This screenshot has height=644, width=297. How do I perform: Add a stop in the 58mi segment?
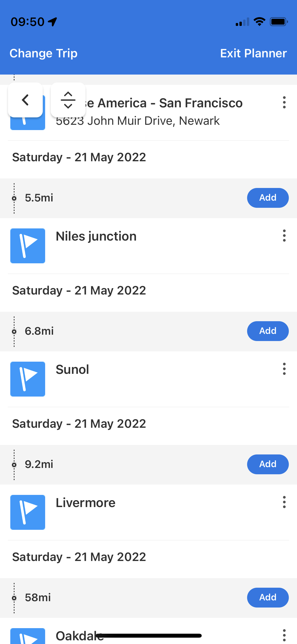click(268, 597)
